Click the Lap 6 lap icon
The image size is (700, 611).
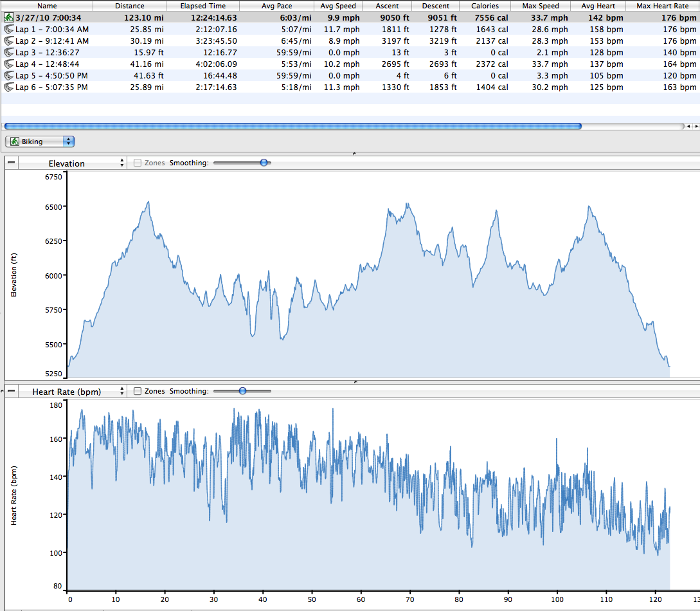(x=9, y=87)
